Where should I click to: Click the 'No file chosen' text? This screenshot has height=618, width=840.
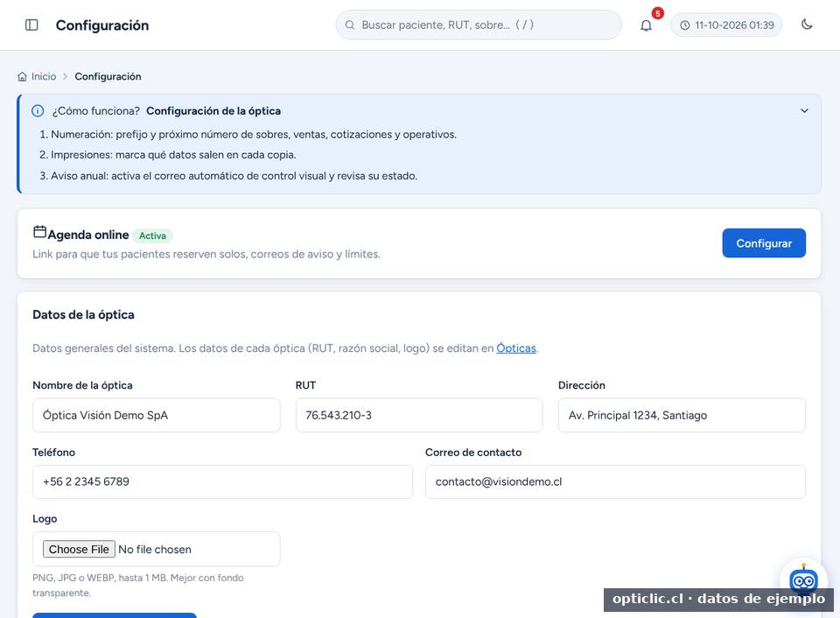click(155, 550)
